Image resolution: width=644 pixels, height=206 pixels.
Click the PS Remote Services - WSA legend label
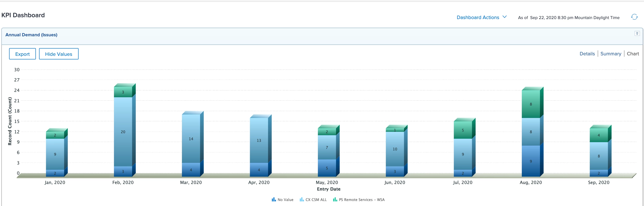pyautogui.click(x=362, y=199)
